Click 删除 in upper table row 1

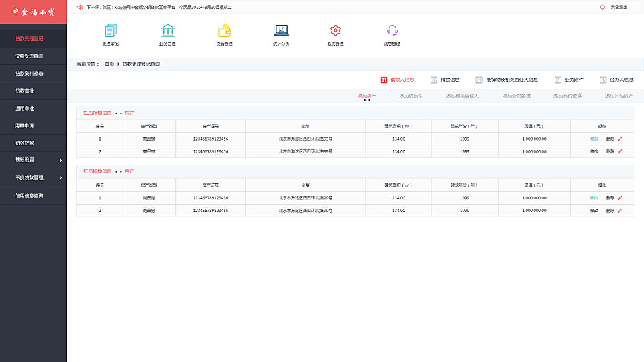click(610, 139)
